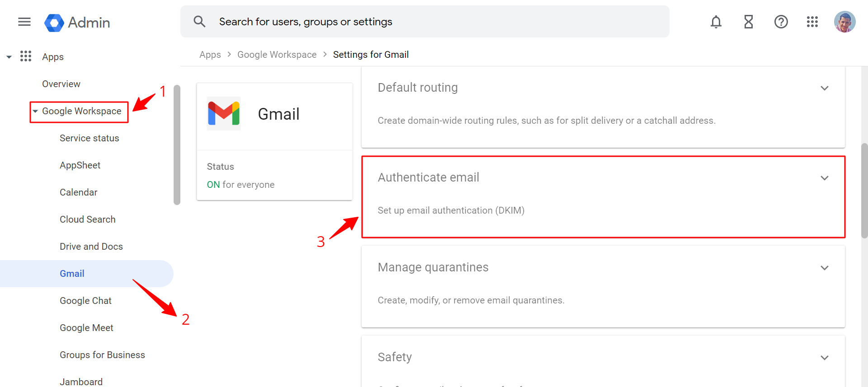Viewport: 868px width, 387px height.
Task: Click the user account avatar
Action: tap(844, 22)
